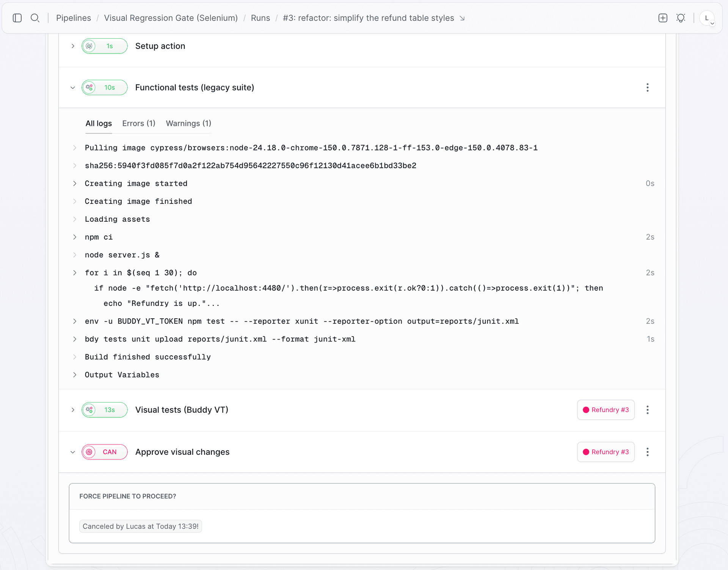Open notifications bell icon
The image size is (728, 570).
coord(681,18)
